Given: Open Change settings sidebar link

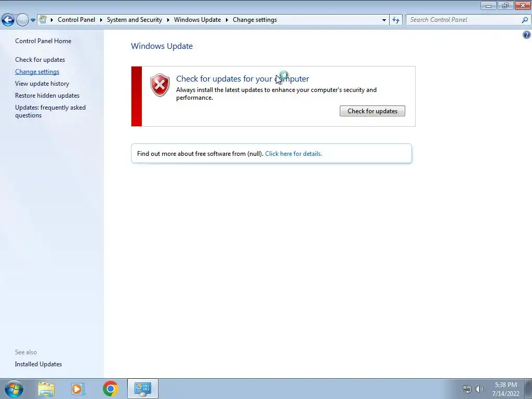Looking at the screenshot, I should click(37, 72).
